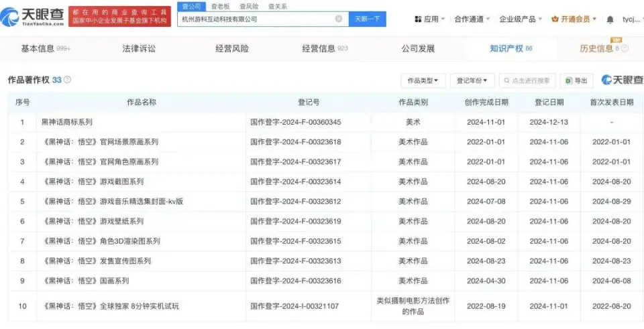Click the crown icon beside 开通会员
Image resolution: width=644 pixels, height=329 pixels.
[554, 19]
